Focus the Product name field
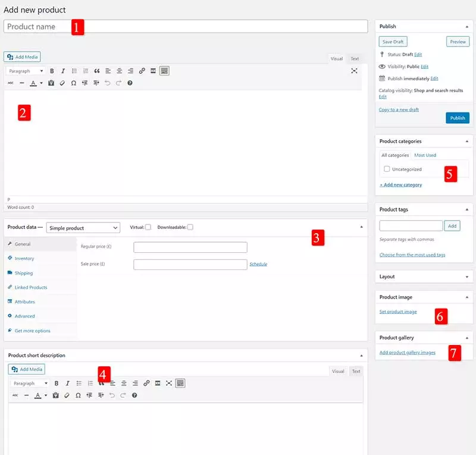Screen dimensions: 476x455 pyautogui.click(x=186, y=27)
